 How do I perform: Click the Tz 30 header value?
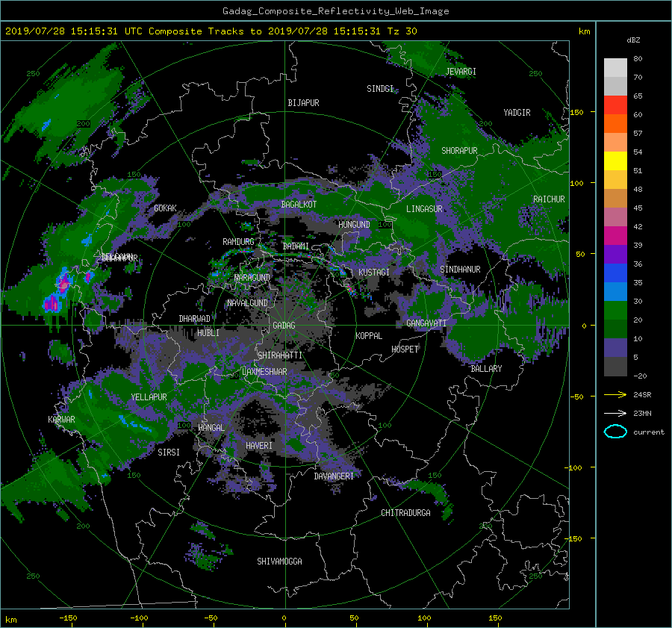tap(402, 31)
